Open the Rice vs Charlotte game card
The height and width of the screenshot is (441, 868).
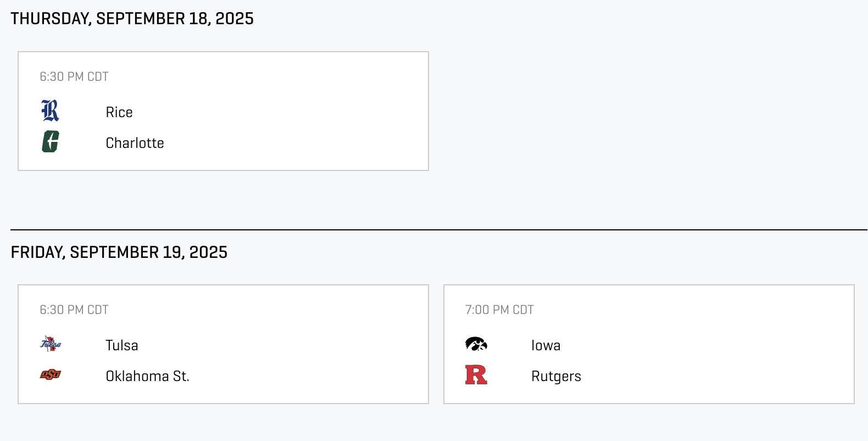[x=223, y=111]
